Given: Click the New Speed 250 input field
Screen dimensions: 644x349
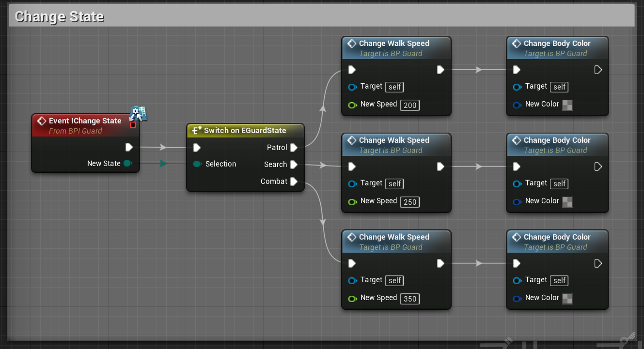Looking at the screenshot, I should coord(409,202).
